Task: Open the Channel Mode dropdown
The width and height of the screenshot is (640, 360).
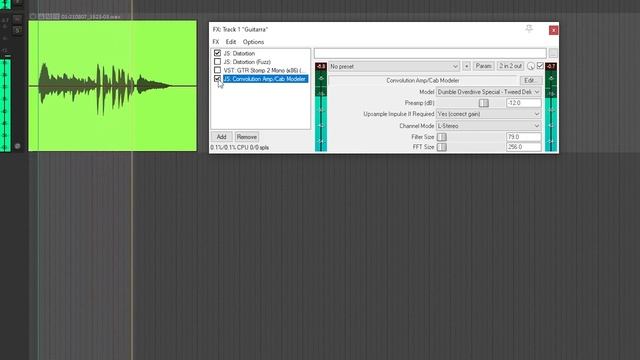Action: (x=489, y=126)
